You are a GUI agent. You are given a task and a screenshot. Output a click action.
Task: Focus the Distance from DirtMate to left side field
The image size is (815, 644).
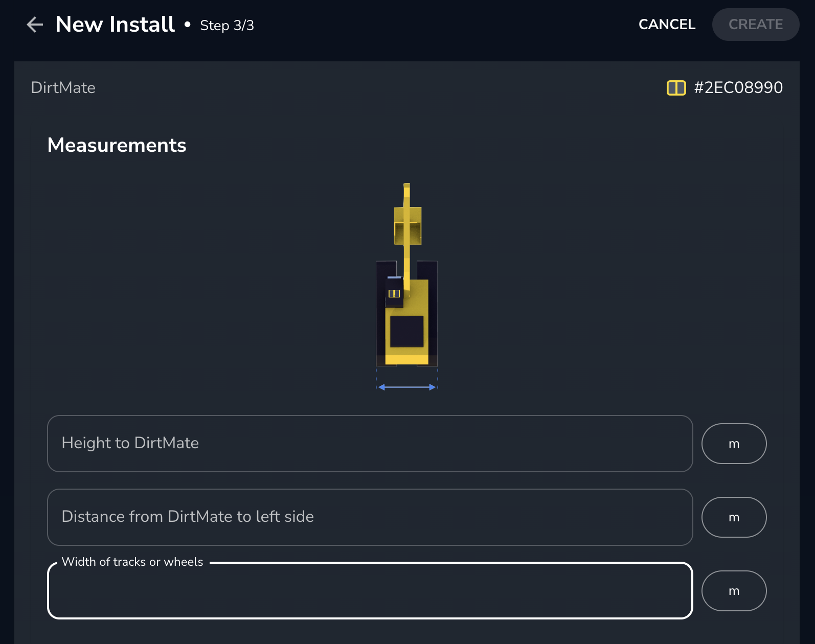[370, 517]
